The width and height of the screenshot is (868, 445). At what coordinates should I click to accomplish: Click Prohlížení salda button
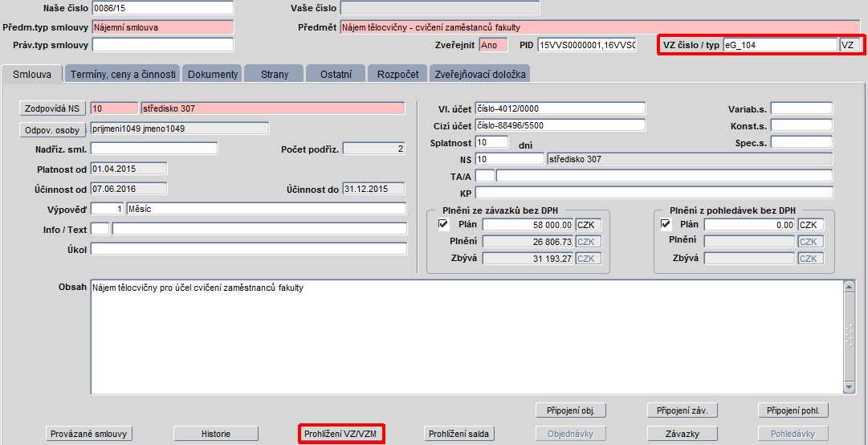pyautogui.click(x=459, y=434)
